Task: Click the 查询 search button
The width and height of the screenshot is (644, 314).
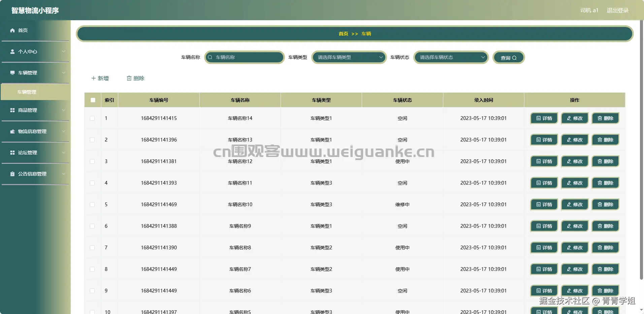Action: (x=508, y=57)
